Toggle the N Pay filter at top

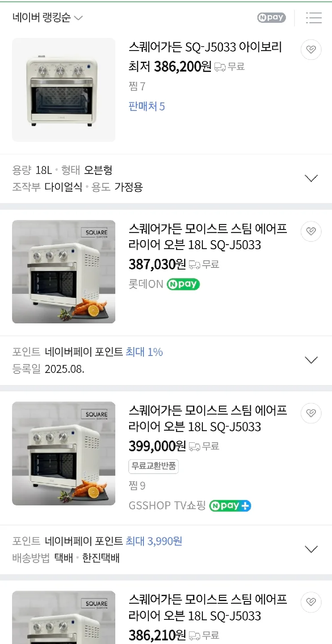click(x=271, y=18)
